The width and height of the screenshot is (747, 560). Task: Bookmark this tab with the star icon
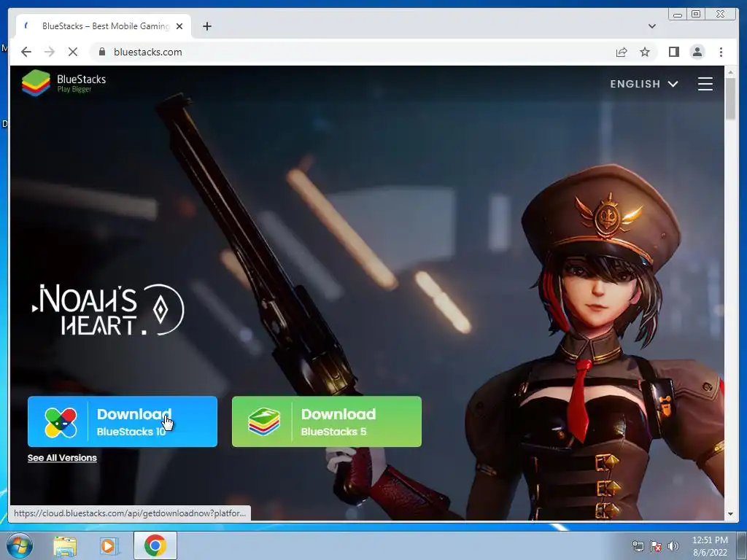point(645,52)
